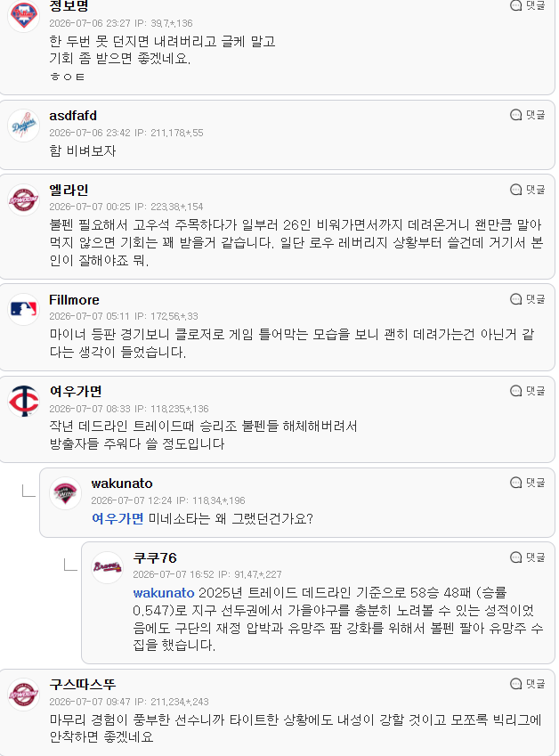559x756 pixels.
Task: Click the Kiwoom logo avatar of 구스따스뚜
Action: point(24,695)
